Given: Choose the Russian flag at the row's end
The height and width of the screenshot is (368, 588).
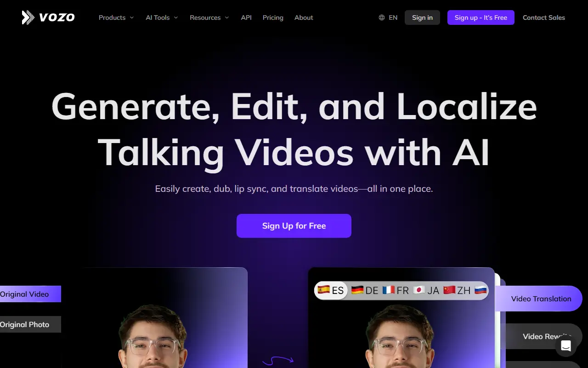Looking at the screenshot, I should tap(481, 290).
